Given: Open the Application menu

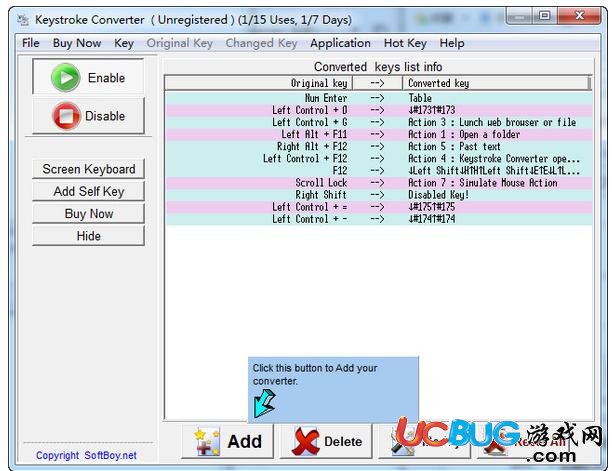Looking at the screenshot, I should click(x=340, y=43).
